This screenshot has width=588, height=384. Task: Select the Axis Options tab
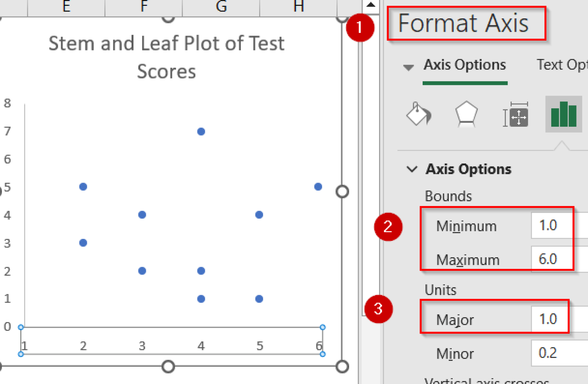coord(464,65)
